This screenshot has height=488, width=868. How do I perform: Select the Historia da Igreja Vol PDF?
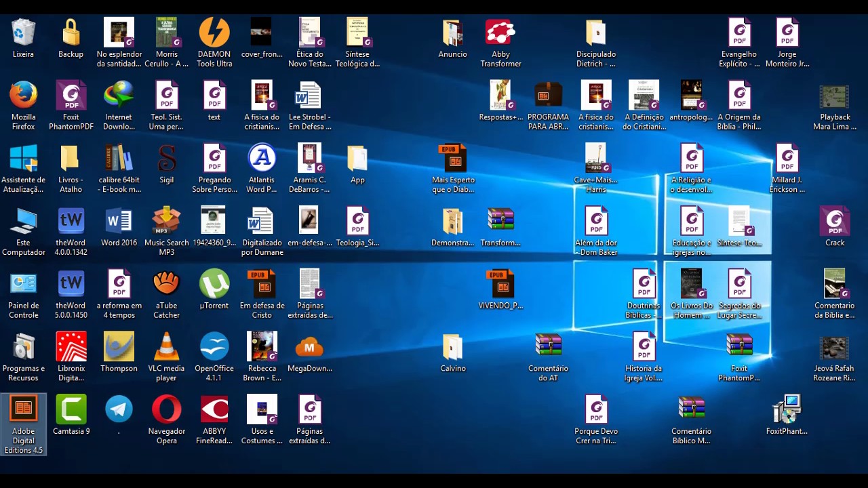coord(644,347)
